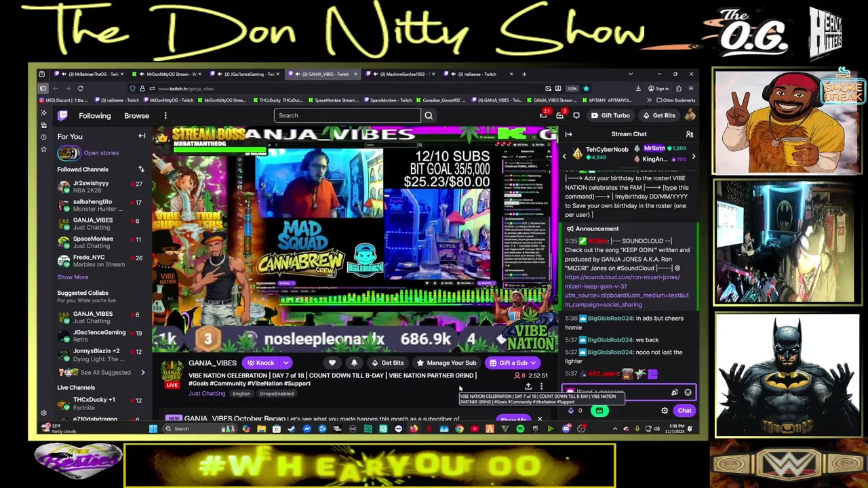This screenshot has height=488, width=868.
Task: Open the SoundCloud link in chat
Action: point(627,291)
